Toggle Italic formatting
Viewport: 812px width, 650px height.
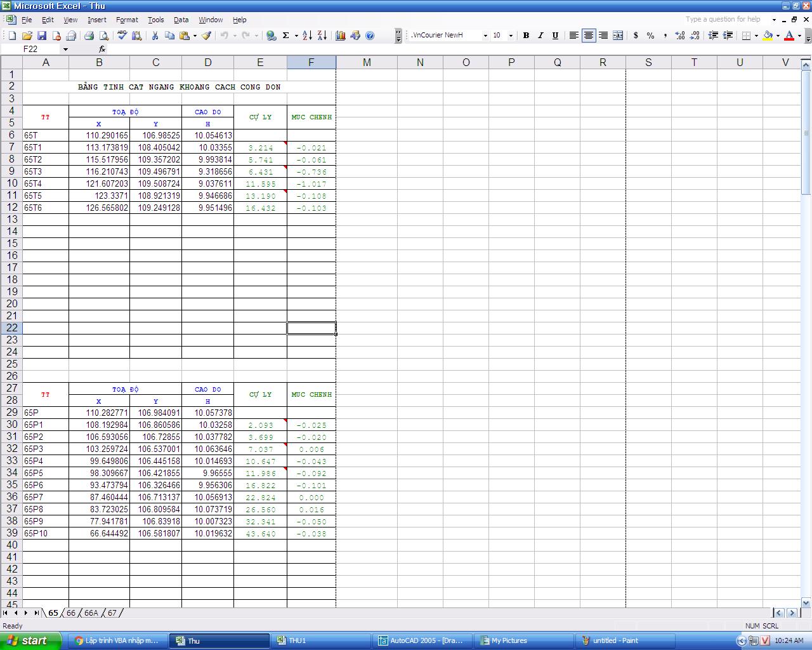click(x=540, y=36)
